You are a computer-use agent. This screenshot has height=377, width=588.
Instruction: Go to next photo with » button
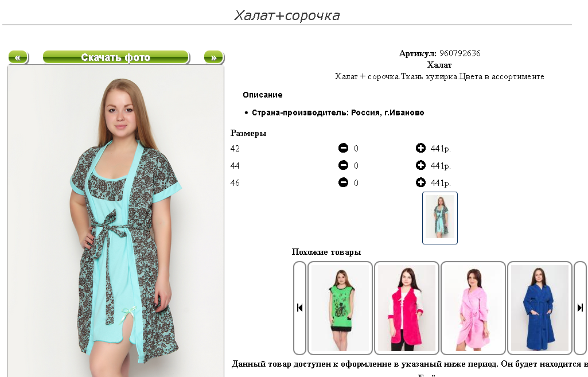tap(214, 57)
